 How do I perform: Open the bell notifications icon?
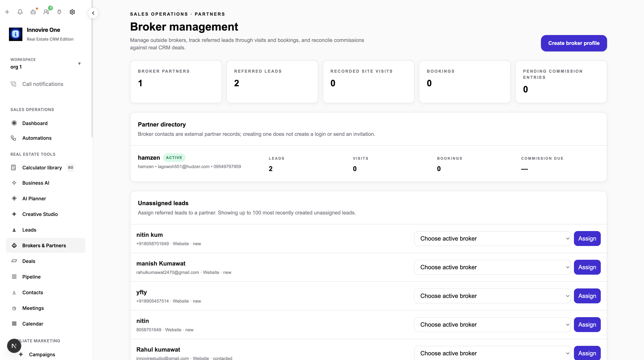coord(20,12)
